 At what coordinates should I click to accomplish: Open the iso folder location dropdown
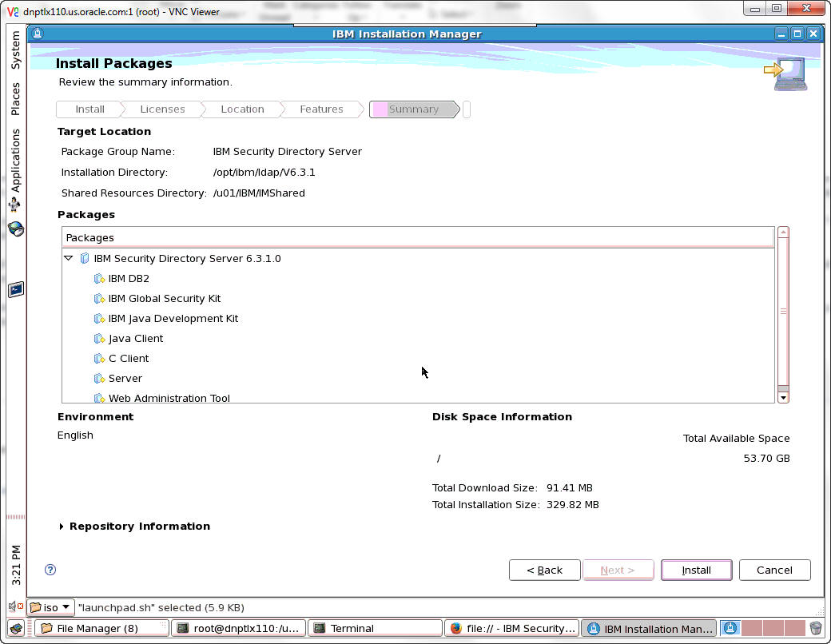pos(51,607)
